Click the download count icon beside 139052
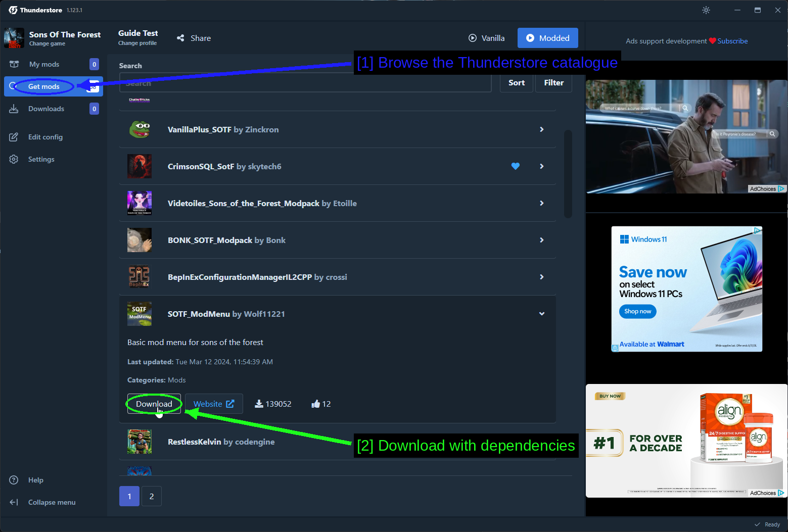 coord(259,404)
